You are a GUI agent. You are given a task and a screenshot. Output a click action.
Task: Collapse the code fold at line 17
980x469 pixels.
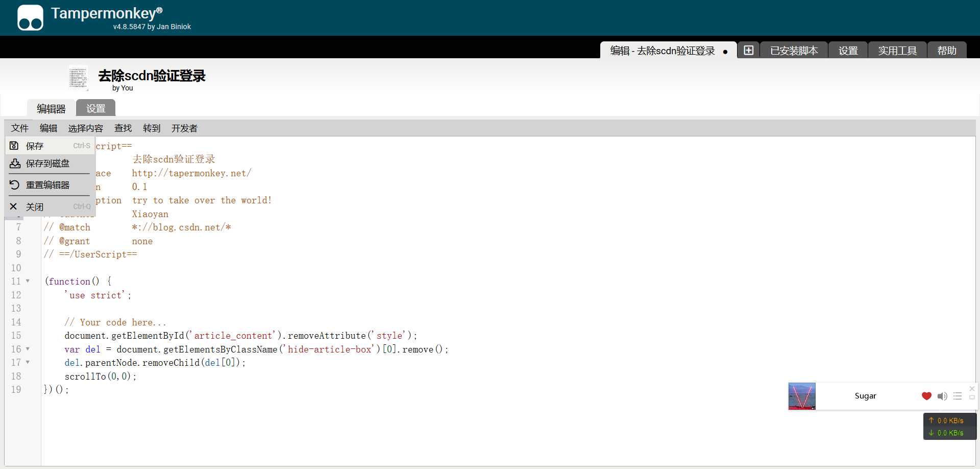(x=28, y=362)
